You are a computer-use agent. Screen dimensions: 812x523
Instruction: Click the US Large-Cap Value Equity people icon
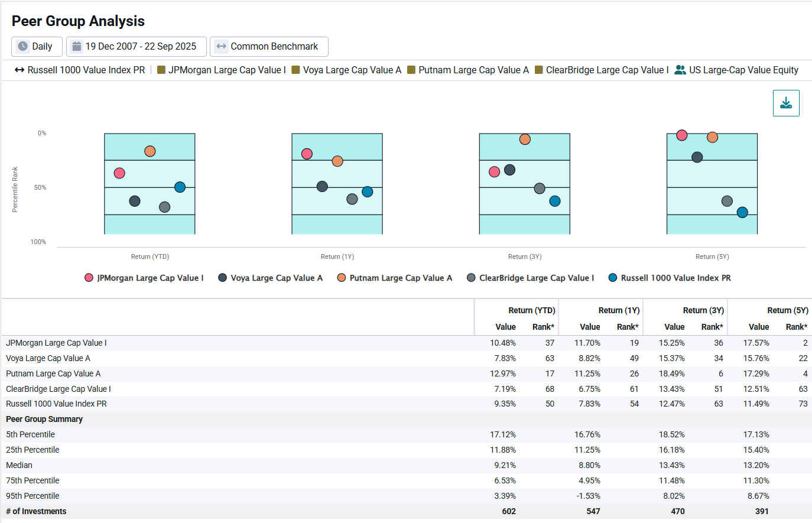tap(680, 70)
